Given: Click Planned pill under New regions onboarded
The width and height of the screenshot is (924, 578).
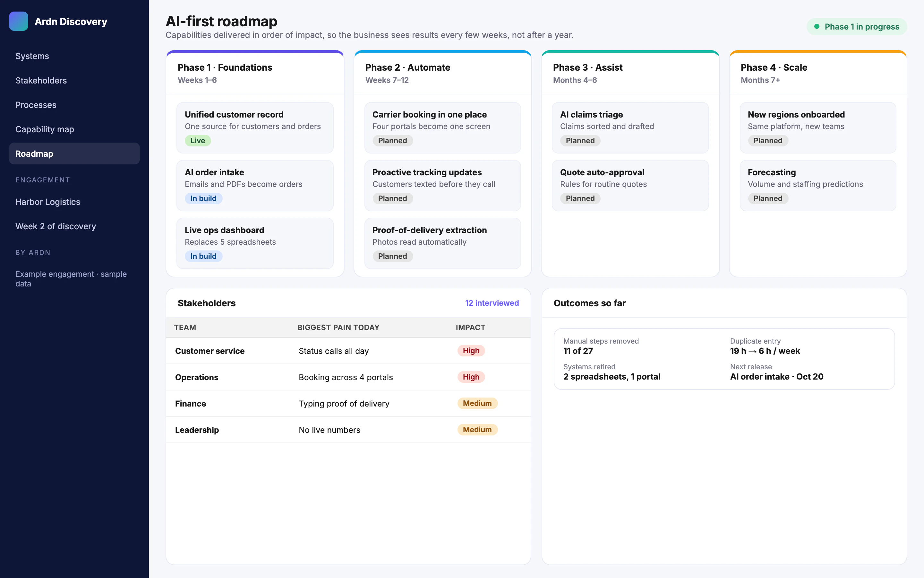Looking at the screenshot, I should click(768, 141).
